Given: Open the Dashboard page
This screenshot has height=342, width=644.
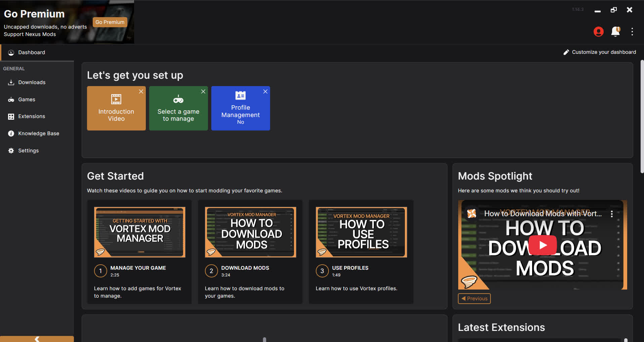Looking at the screenshot, I should tap(37, 52).
